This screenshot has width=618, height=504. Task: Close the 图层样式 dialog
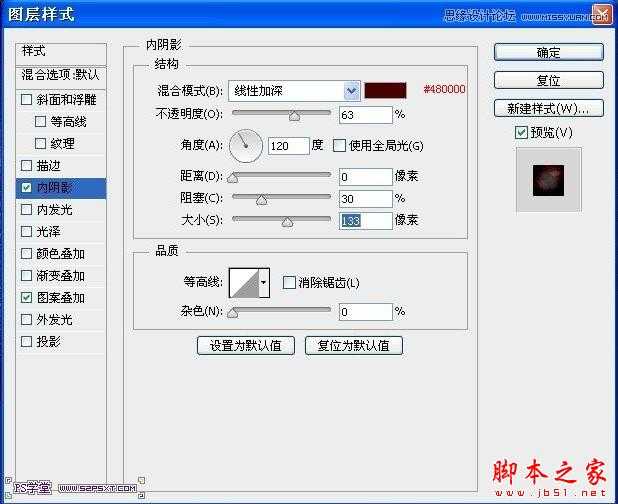point(601,15)
